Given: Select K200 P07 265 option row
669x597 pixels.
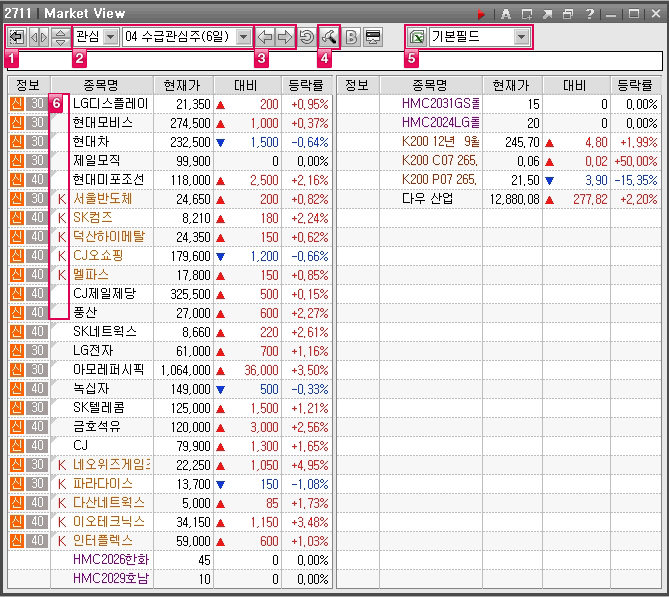Looking at the screenshot, I should click(x=439, y=180).
